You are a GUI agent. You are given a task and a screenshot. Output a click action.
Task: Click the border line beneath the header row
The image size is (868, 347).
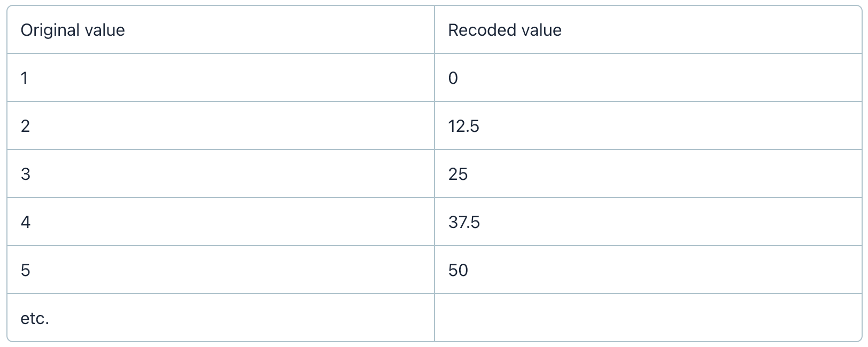pyautogui.click(x=435, y=53)
